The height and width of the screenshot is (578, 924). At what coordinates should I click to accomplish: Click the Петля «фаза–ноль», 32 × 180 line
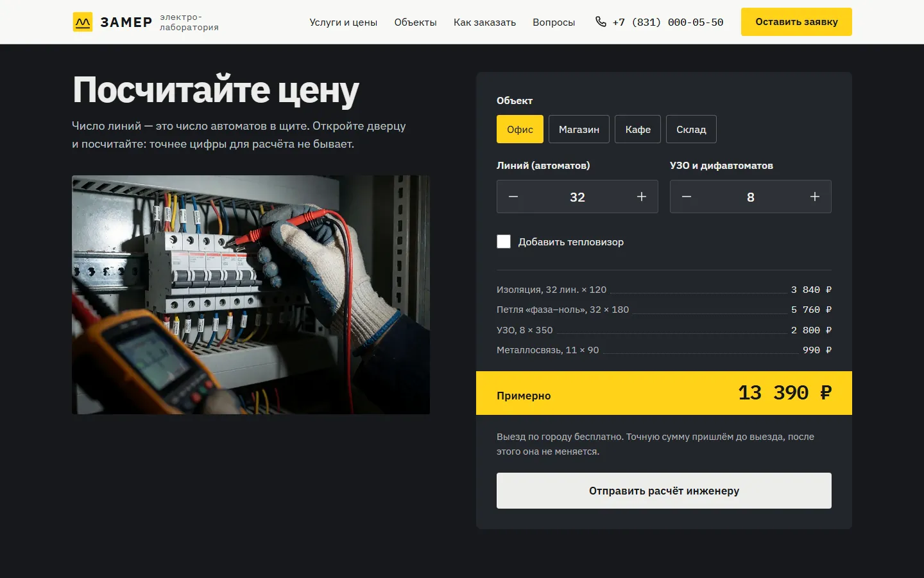click(664, 310)
